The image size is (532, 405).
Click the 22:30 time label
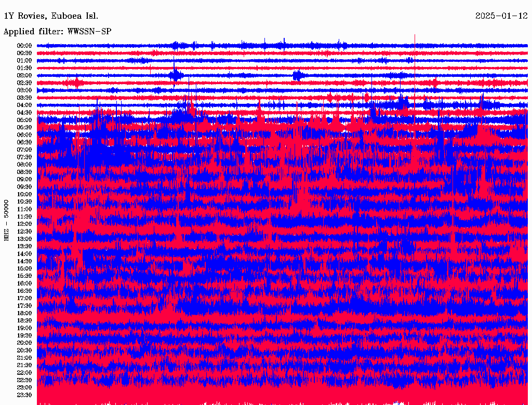[24, 380]
